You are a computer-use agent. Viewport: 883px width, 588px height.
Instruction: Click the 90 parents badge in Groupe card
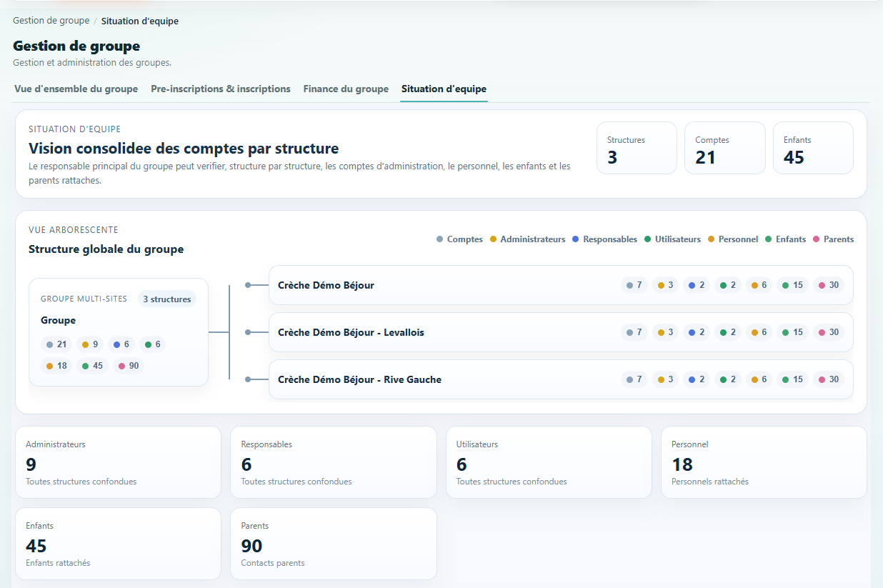click(x=129, y=366)
